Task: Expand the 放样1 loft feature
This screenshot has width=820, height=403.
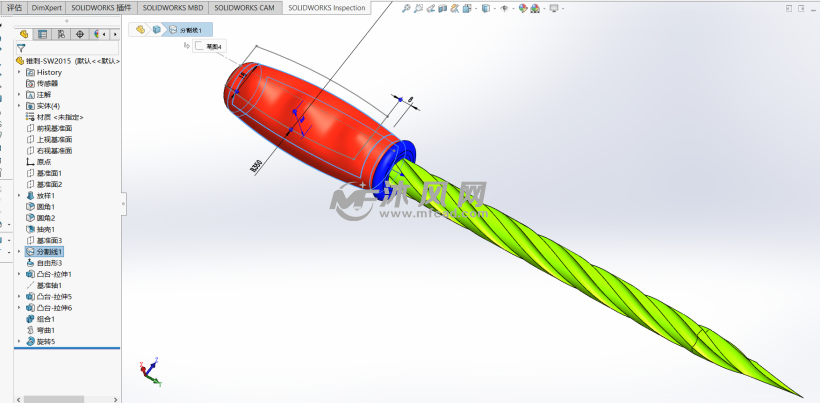Action: point(19,195)
